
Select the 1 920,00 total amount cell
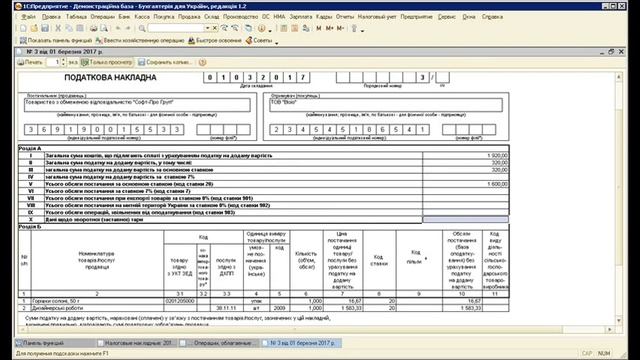click(x=466, y=156)
